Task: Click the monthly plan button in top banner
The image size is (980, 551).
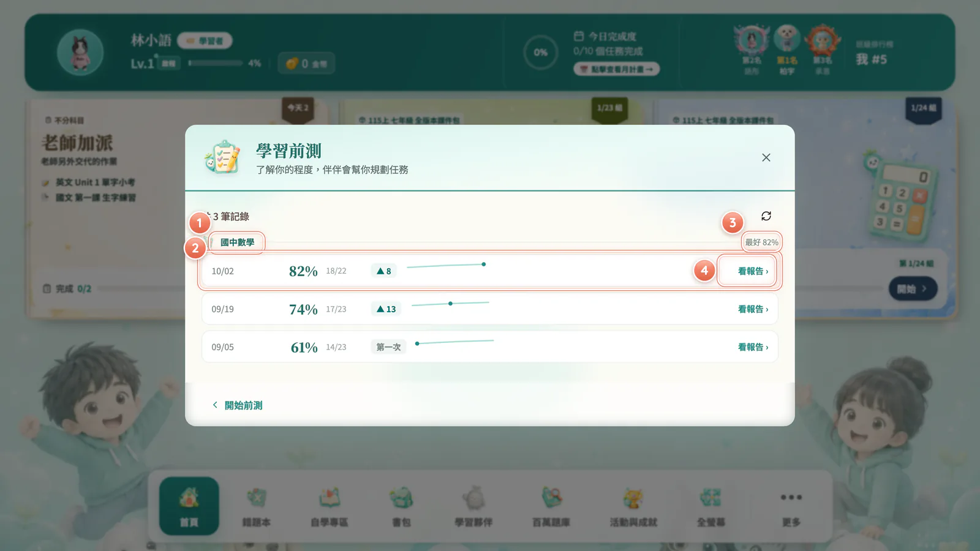Action: [x=616, y=69]
